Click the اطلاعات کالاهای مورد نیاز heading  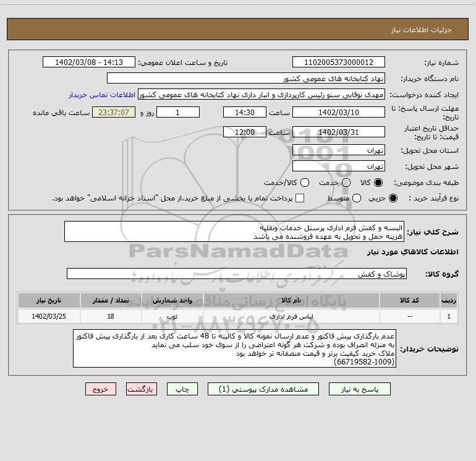412,252
